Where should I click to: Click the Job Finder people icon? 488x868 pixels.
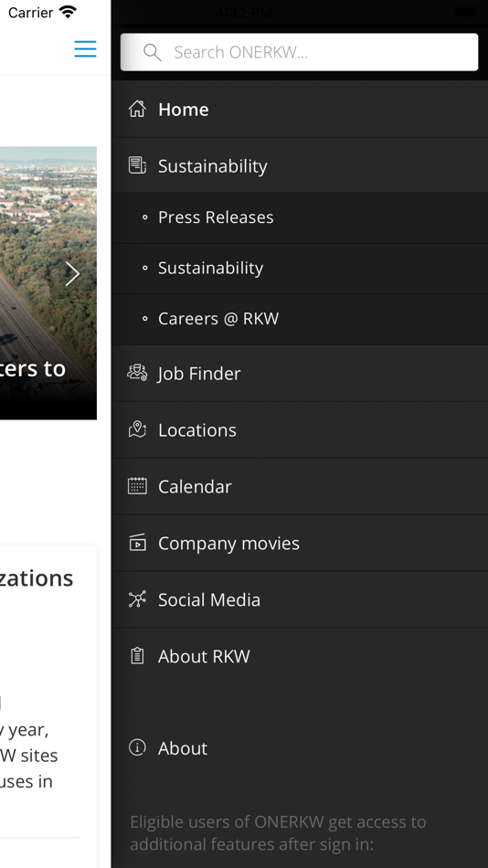point(137,373)
